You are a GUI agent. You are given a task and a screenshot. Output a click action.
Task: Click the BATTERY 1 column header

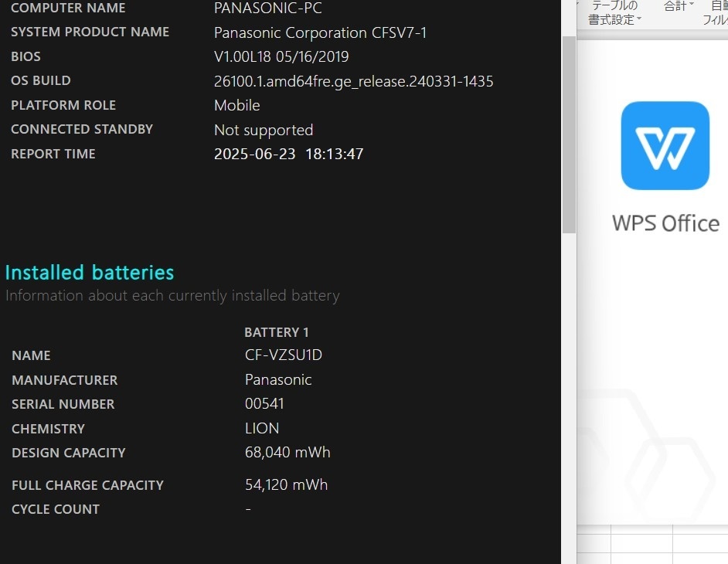point(276,332)
